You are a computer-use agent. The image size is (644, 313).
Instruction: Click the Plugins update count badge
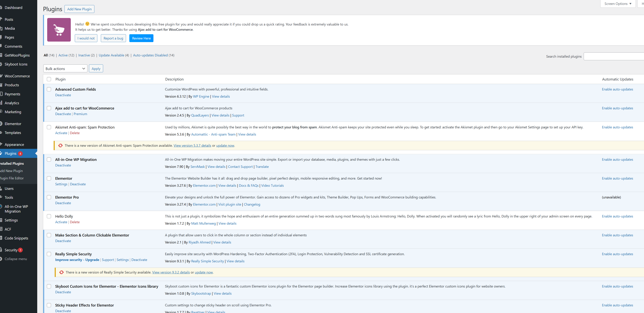[x=20, y=153]
